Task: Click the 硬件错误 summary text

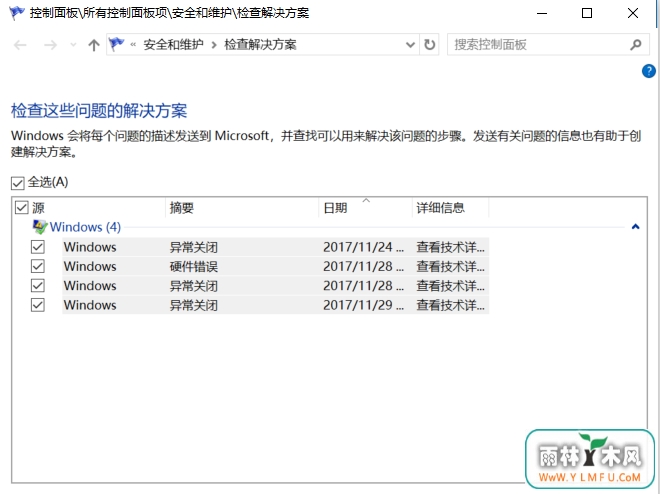Action: tap(194, 266)
